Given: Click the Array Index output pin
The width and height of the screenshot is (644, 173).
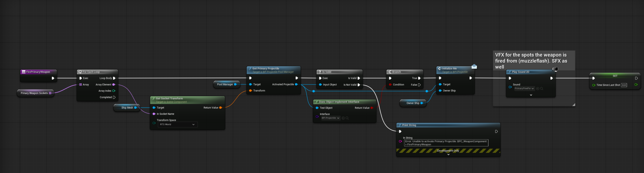Looking at the screenshot, I should [114, 91].
